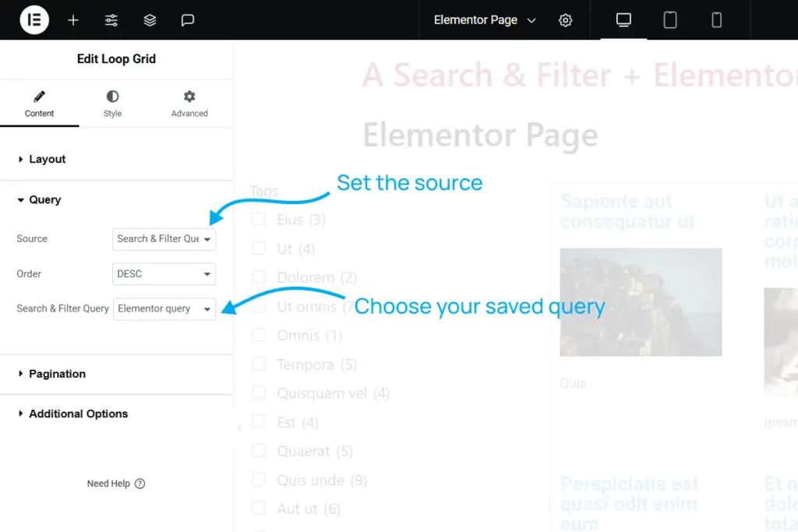798x532 pixels.
Task: Check the Quisquam vel (4) tag checkbox
Action: [259, 393]
